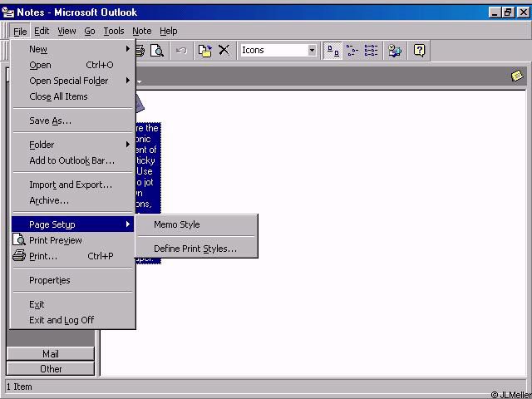This screenshot has height=399, width=532.
Task: Expand the New submenu
Action: (x=72, y=49)
